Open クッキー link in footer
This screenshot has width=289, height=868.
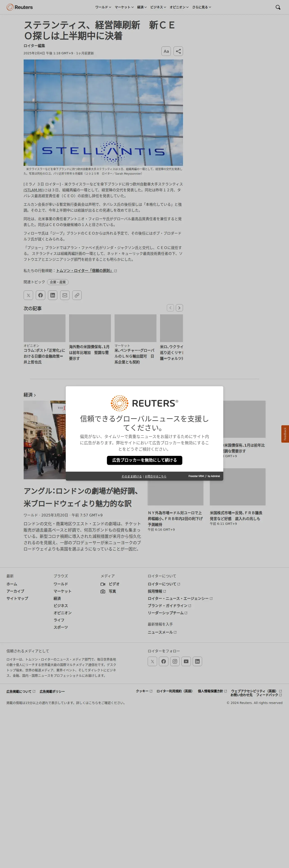tap(144, 691)
